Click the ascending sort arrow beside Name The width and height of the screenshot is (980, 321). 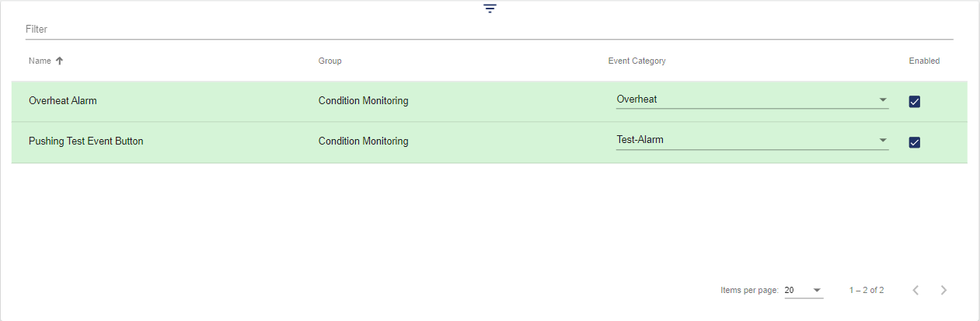pyautogui.click(x=59, y=61)
